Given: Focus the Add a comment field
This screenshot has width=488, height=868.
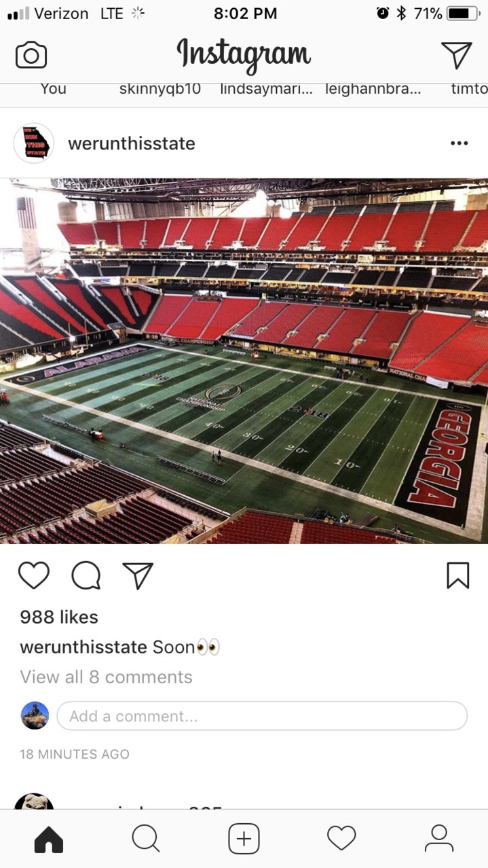Looking at the screenshot, I should 262,716.
